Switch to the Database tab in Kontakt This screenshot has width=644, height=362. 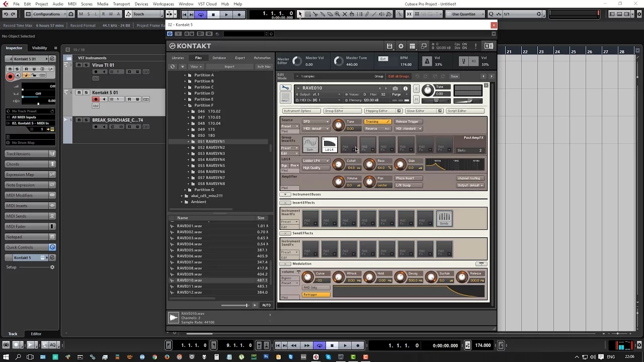coord(219,58)
